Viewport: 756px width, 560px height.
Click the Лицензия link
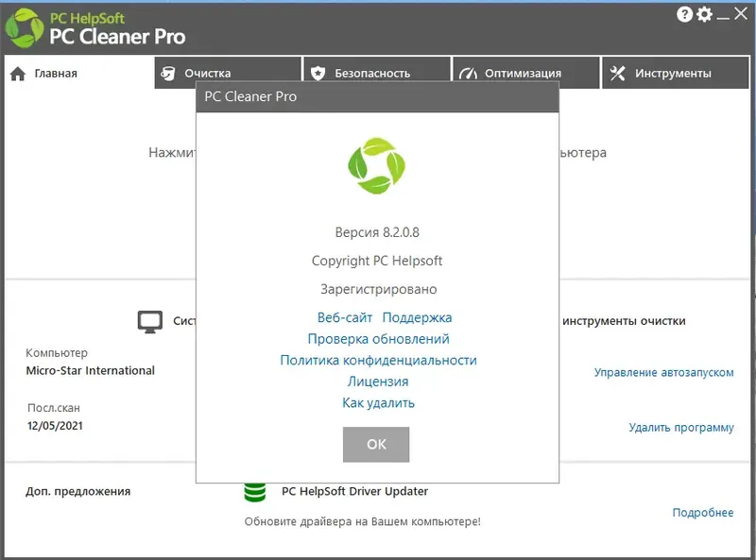tap(375, 382)
